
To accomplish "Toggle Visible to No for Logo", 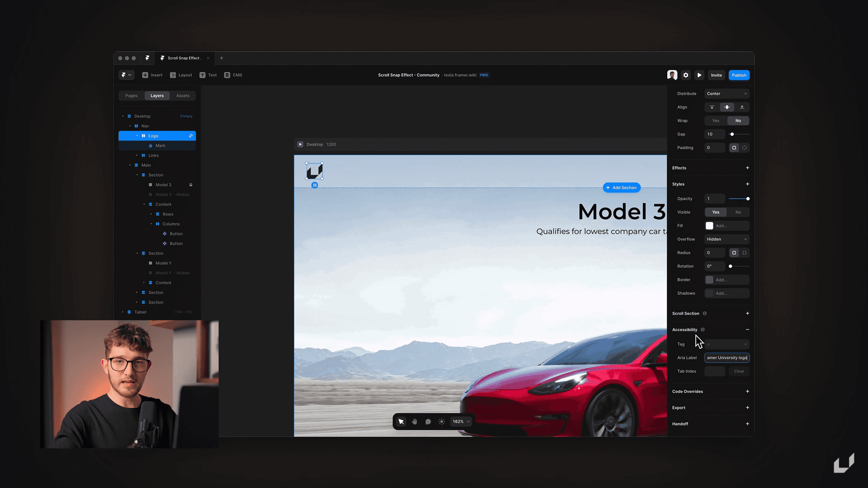I will (737, 212).
